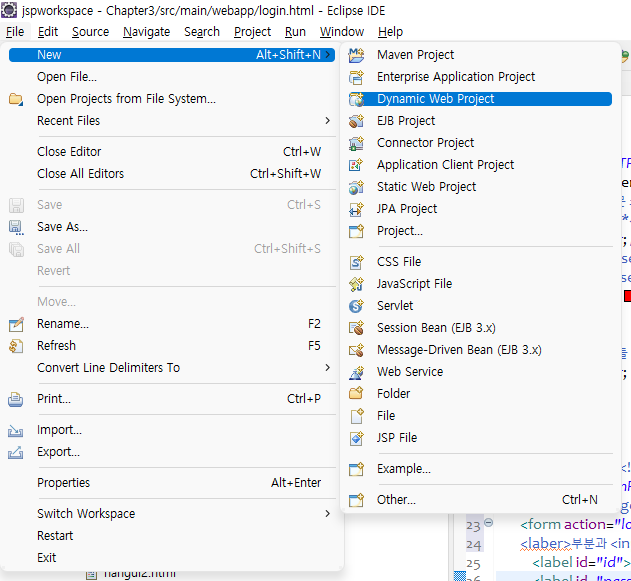
Task: Expand the New submenu arrow
Action: (x=328, y=54)
